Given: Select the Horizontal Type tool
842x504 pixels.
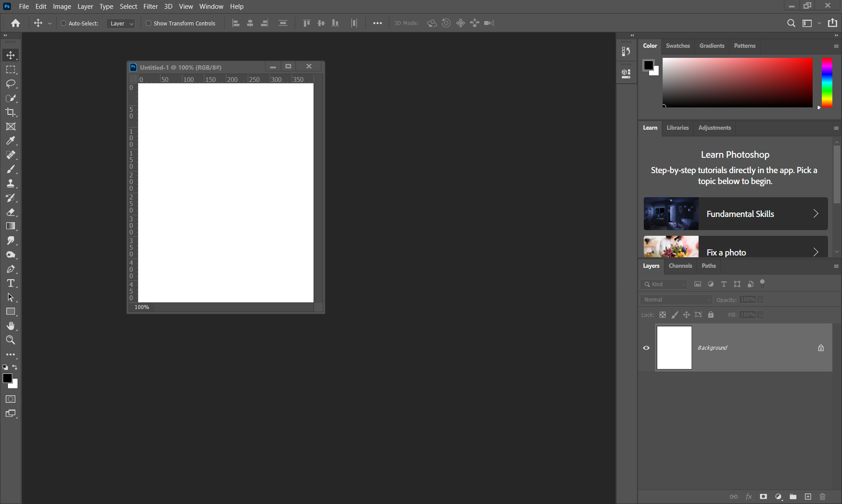Looking at the screenshot, I should (x=11, y=283).
